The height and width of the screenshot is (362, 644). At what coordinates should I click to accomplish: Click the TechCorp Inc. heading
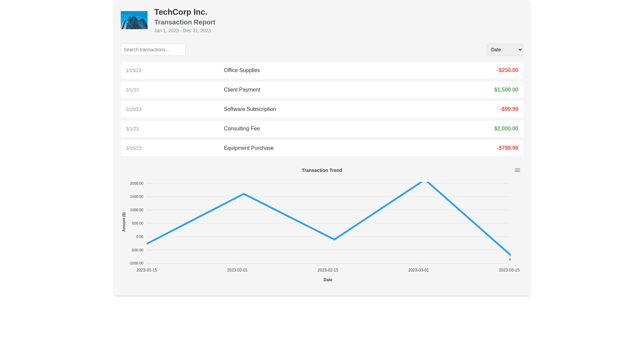180,12
